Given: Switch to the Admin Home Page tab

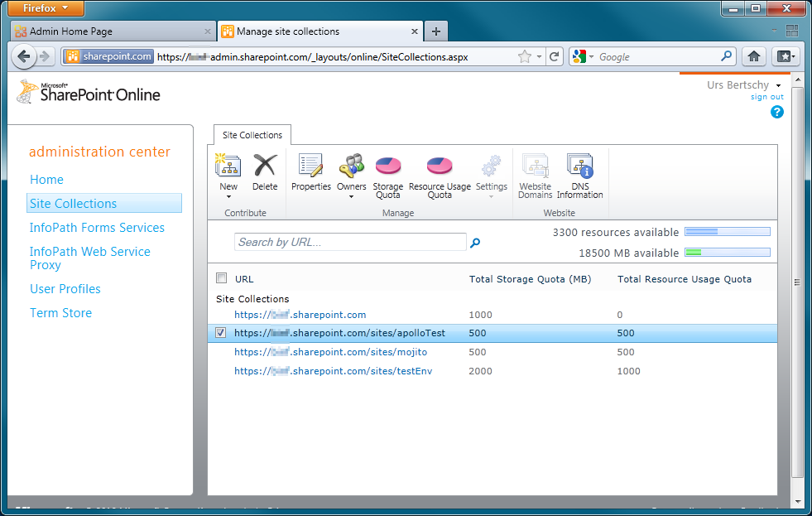Looking at the screenshot, I should pos(106,31).
